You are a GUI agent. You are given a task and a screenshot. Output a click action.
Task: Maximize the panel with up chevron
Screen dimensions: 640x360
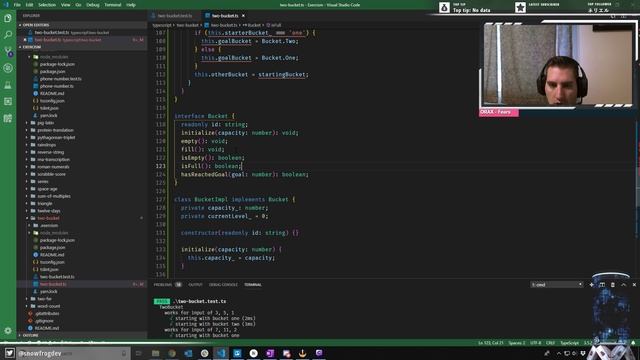point(623,284)
